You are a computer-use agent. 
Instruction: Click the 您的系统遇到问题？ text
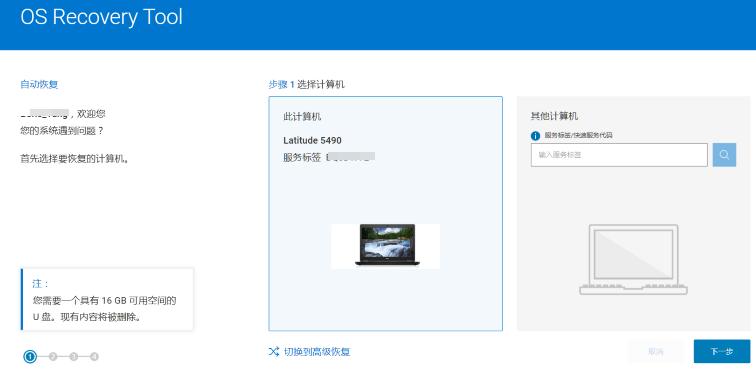point(62,131)
